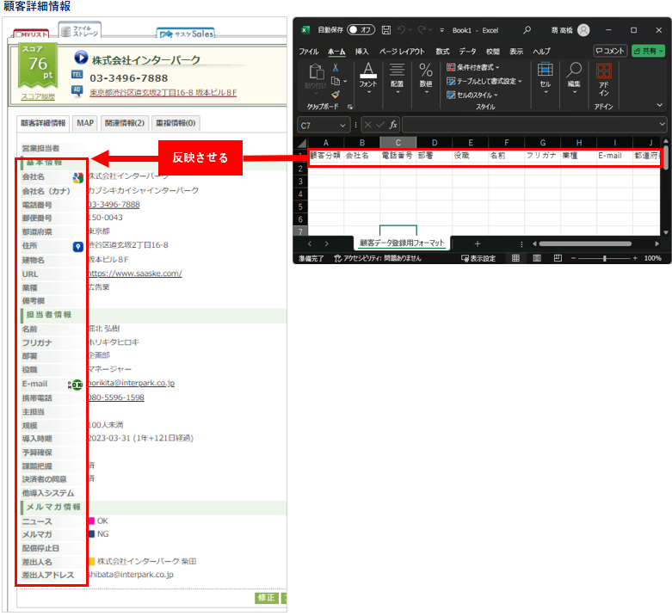Open the copy options dropdown arrow
Viewport: 672px width, 616px height.
point(345,81)
